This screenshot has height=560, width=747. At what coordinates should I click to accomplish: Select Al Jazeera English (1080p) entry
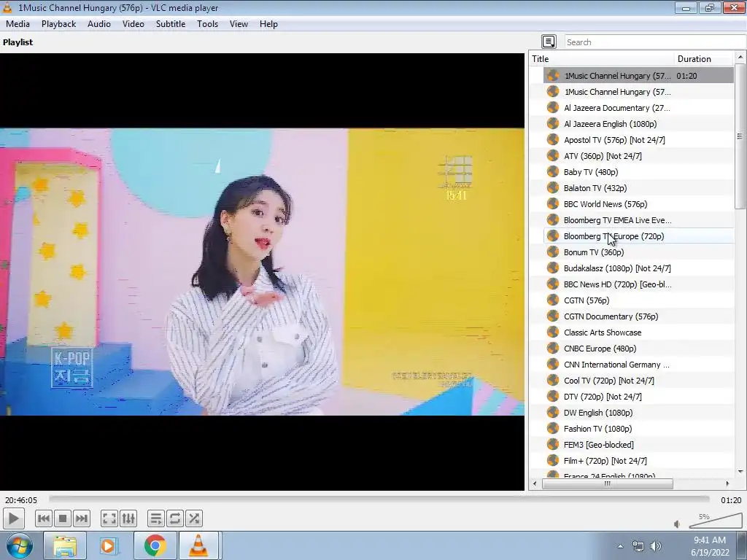(x=638, y=124)
